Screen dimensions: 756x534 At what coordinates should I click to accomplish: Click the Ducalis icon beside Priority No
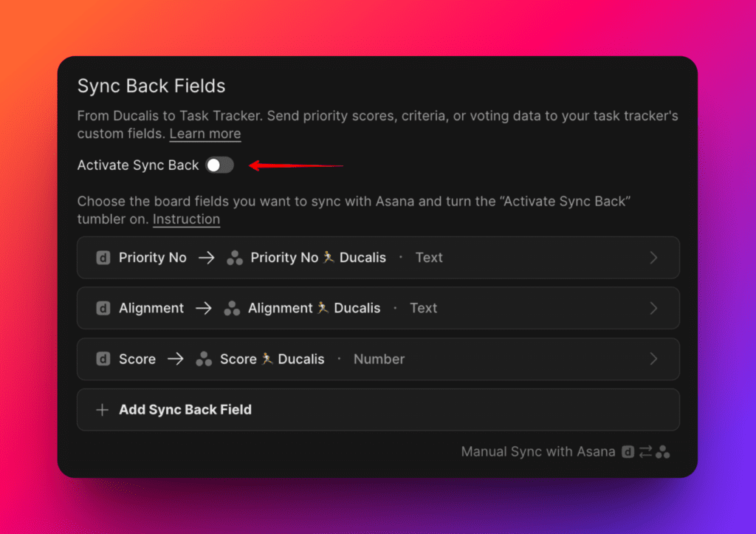point(103,257)
